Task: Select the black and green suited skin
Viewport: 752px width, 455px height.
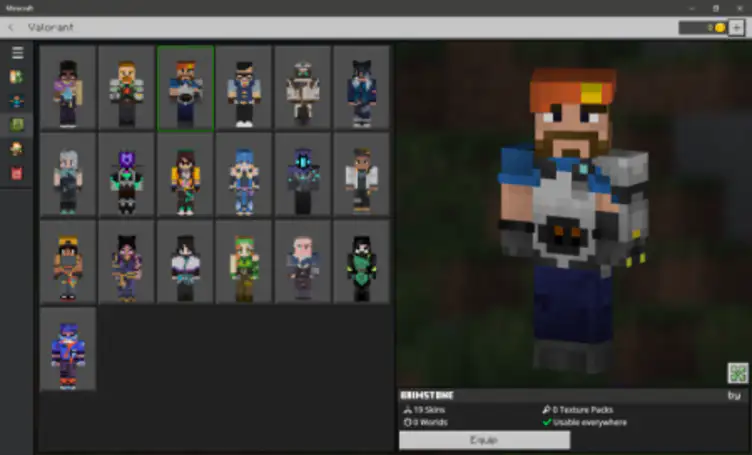Action: (362, 262)
